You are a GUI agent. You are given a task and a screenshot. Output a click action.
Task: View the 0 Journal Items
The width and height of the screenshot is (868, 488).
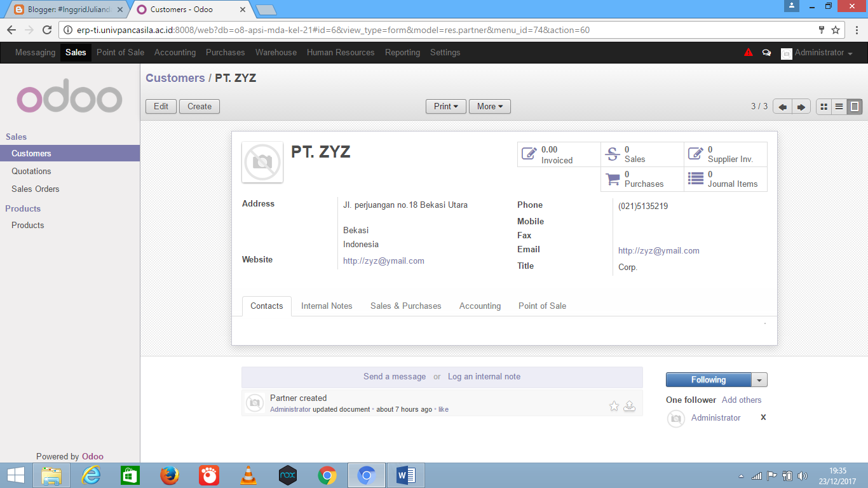click(724, 179)
